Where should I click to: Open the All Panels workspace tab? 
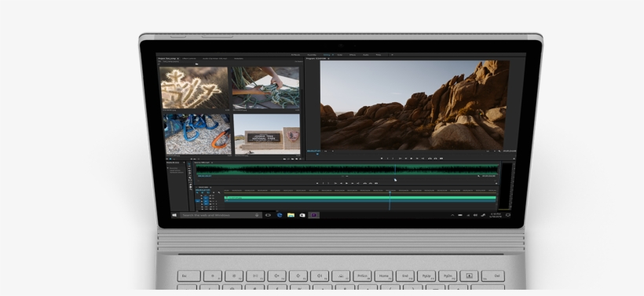pos(295,55)
